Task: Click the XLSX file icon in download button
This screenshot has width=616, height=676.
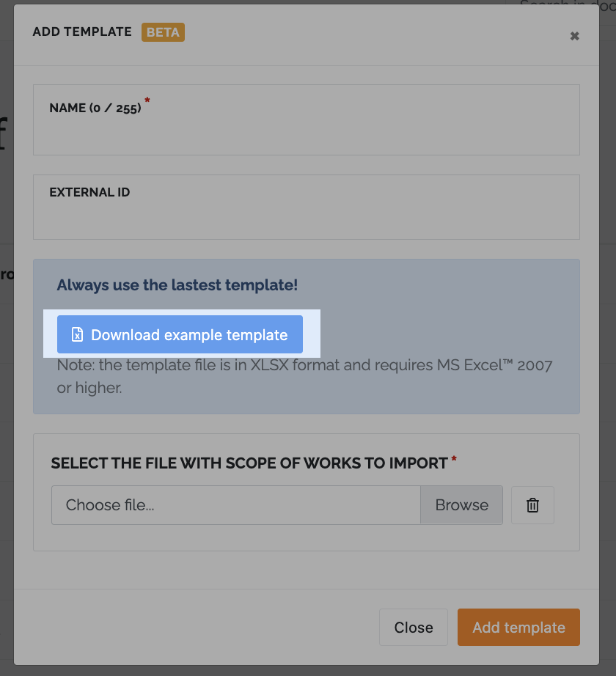Action: pos(77,334)
